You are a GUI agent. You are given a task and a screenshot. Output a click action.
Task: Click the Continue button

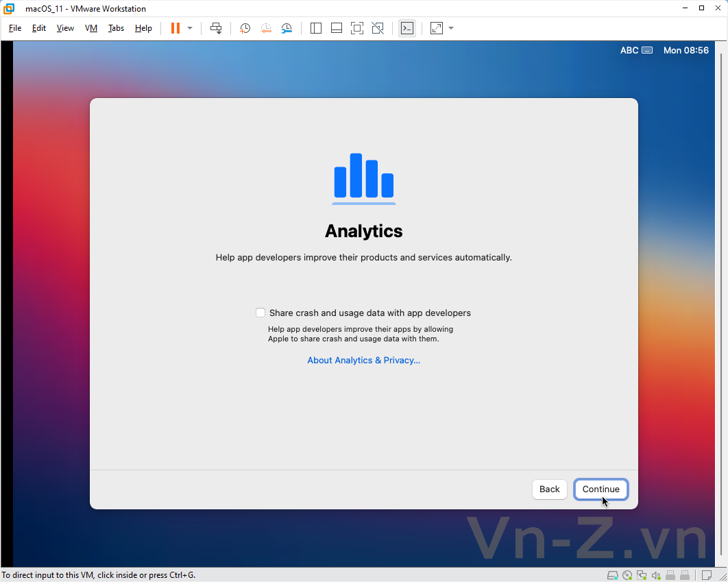(600, 489)
